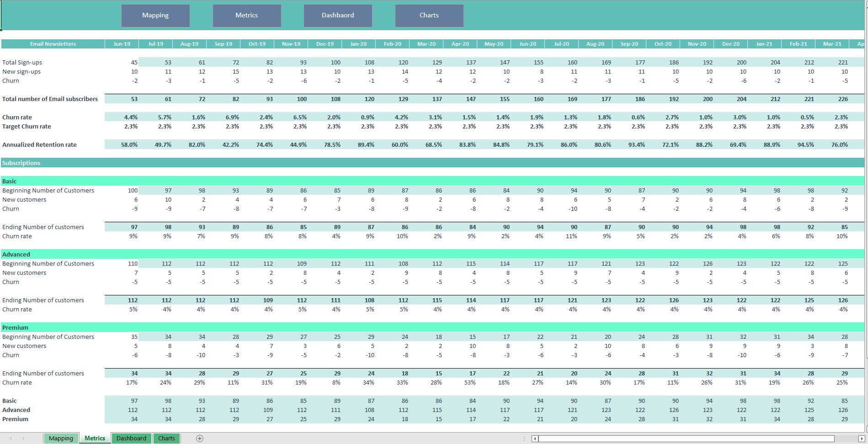Screen dimensions: 868x444
Task: Click the Metrics navigation button
Action: [246, 15]
